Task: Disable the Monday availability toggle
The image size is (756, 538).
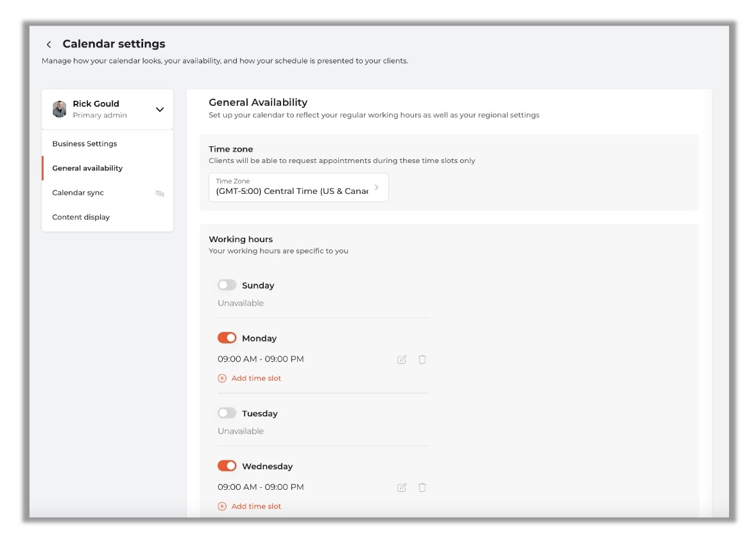Action: click(x=227, y=338)
